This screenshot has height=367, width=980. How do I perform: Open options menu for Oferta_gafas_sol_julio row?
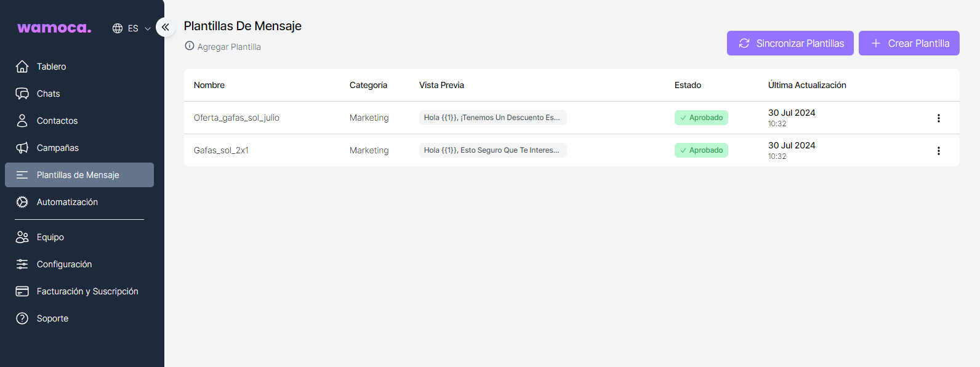click(x=938, y=118)
